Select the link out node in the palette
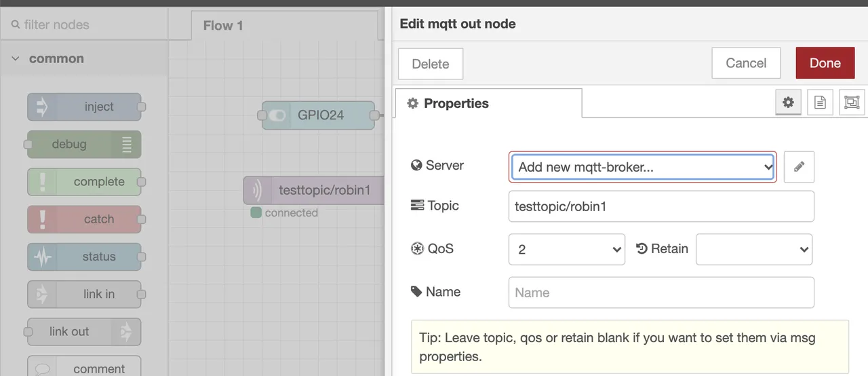 84,331
